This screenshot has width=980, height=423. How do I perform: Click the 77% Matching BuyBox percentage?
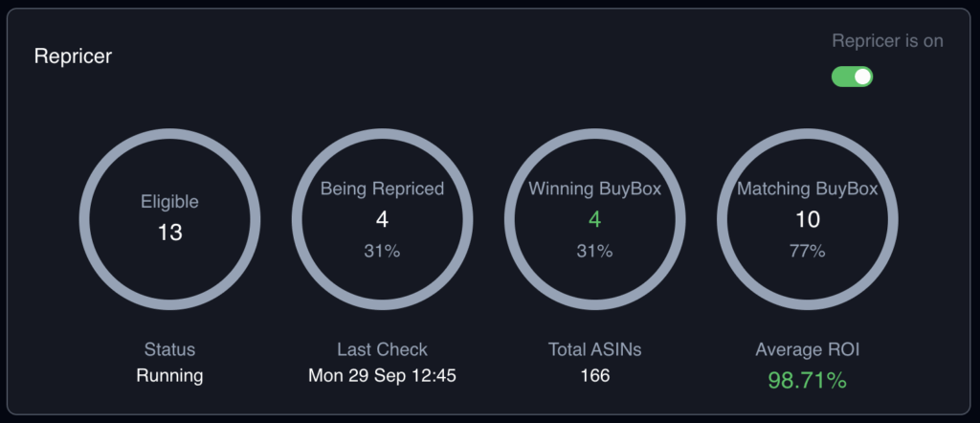point(808,252)
